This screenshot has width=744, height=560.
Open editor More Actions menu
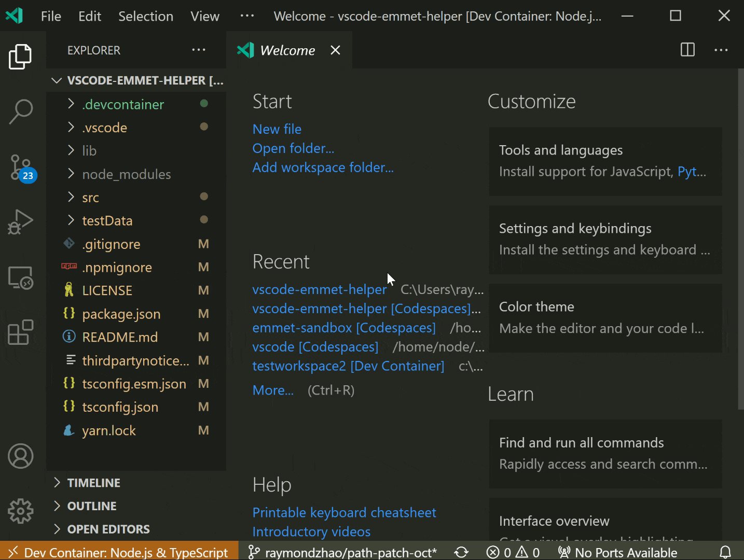(x=721, y=50)
